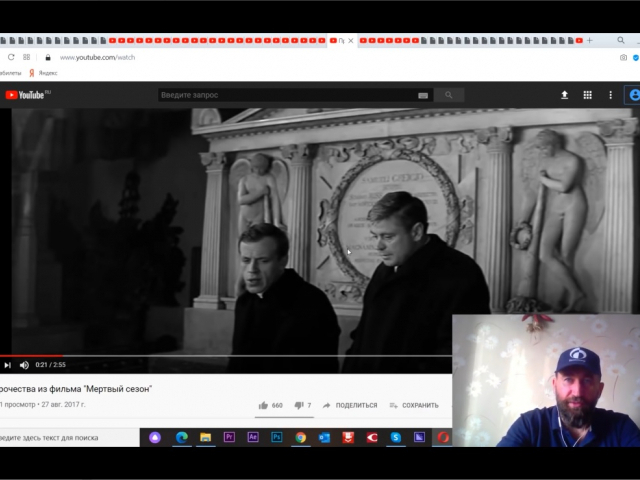The image size is (640, 480).
Task: Open YouTube settings three-dot menu
Action: pyautogui.click(x=611, y=95)
